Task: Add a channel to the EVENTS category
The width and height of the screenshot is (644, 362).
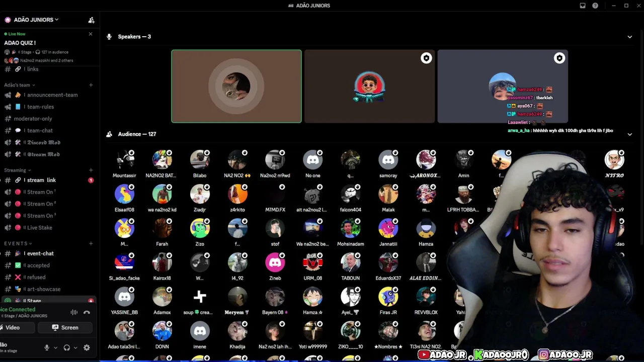Action: pos(91,243)
